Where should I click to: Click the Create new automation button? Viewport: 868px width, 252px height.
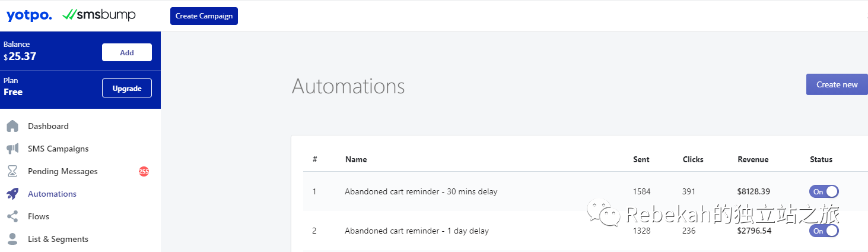point(837,84)
